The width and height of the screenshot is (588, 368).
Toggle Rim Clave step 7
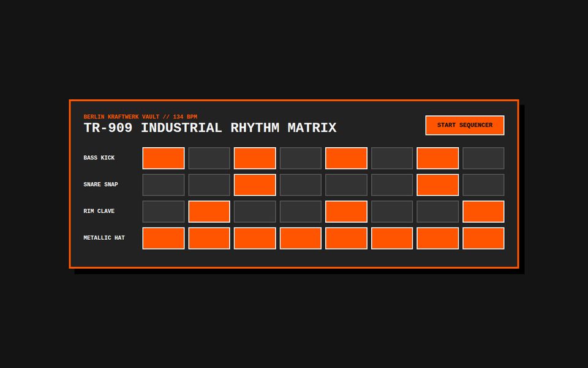437,212
